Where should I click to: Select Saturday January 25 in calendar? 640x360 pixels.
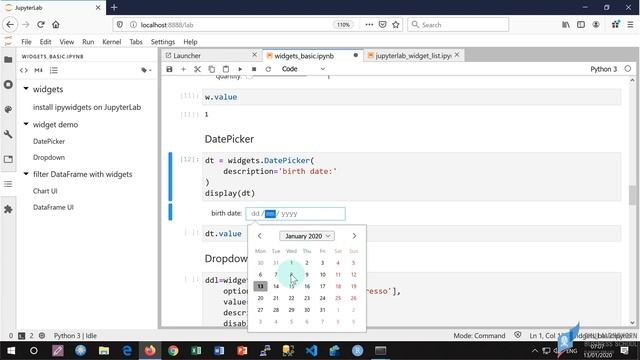click(x=338, y=298)
